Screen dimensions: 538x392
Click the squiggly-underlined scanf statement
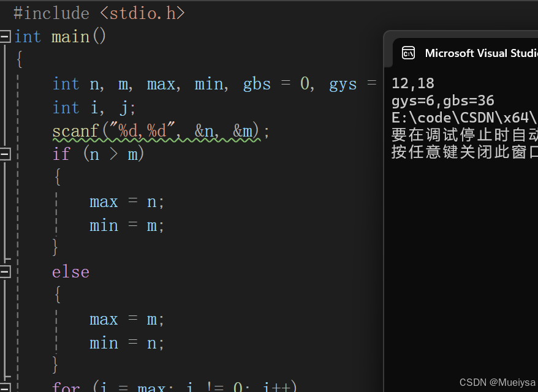147,130
